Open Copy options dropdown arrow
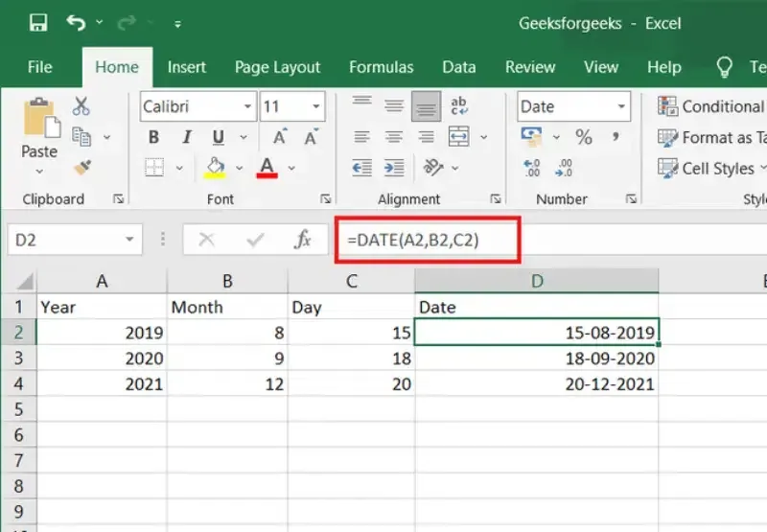Viewport: 767px width, 532px height. [106, 137]
